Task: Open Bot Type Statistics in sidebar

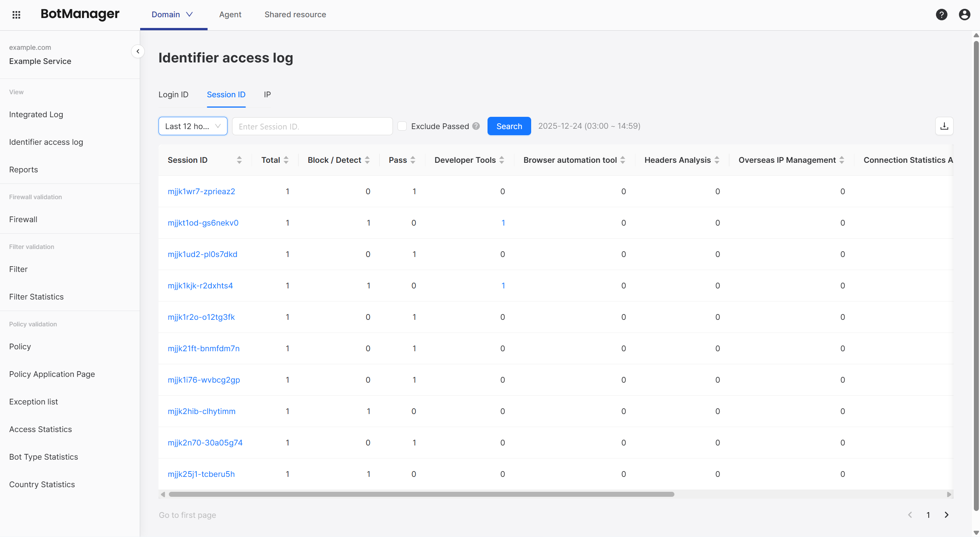Action: tap(44, 457)
